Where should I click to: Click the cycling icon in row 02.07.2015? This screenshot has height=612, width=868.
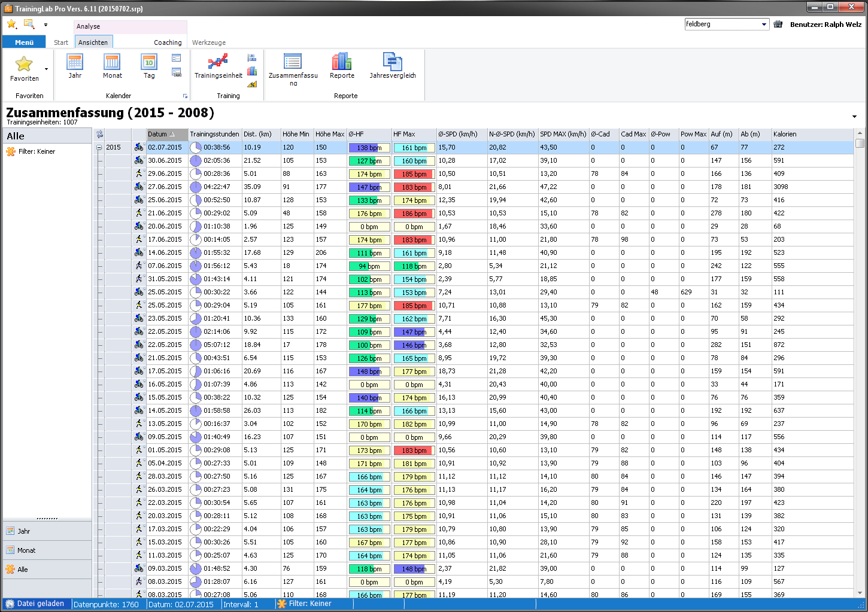coord(139,147)
